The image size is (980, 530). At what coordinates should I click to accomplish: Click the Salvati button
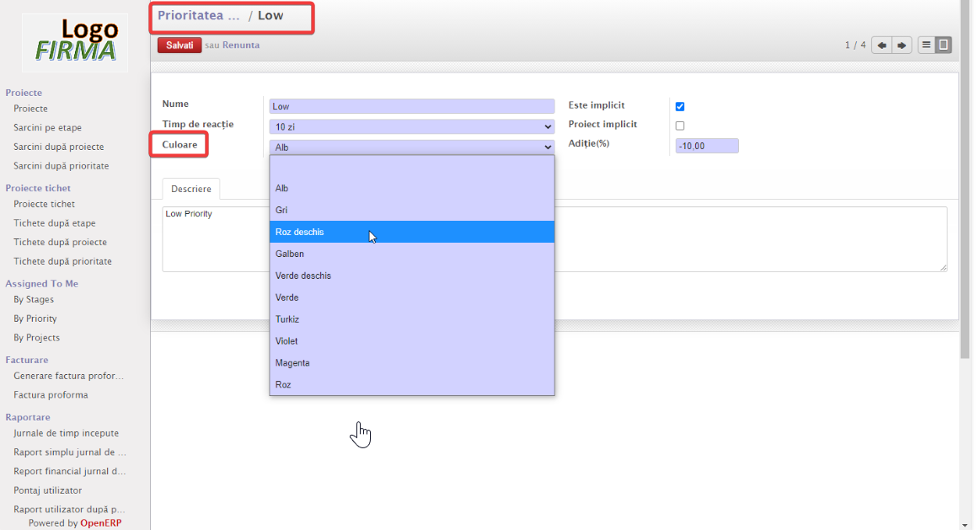(179, 46)
